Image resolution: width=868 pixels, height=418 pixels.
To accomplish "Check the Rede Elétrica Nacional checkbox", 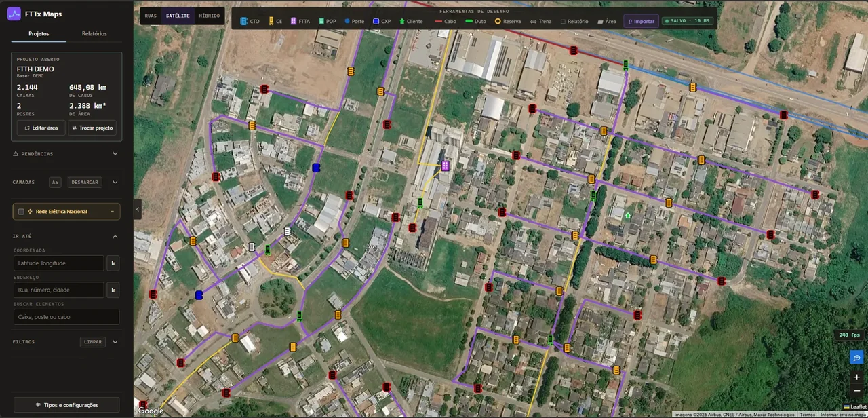I will 21,212.
